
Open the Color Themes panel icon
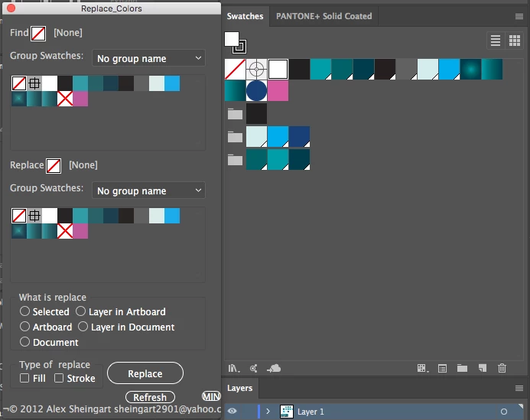coord(253,368)
